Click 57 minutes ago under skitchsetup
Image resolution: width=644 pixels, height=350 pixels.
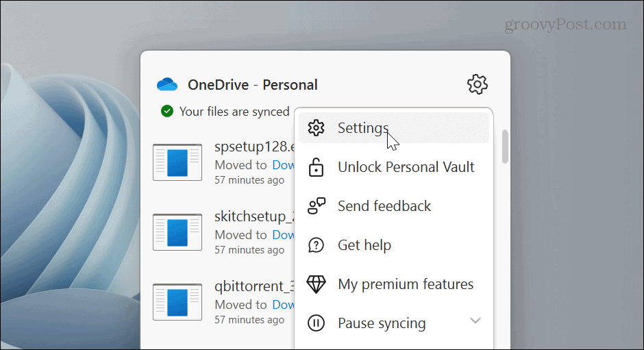(x=249, y=250)
